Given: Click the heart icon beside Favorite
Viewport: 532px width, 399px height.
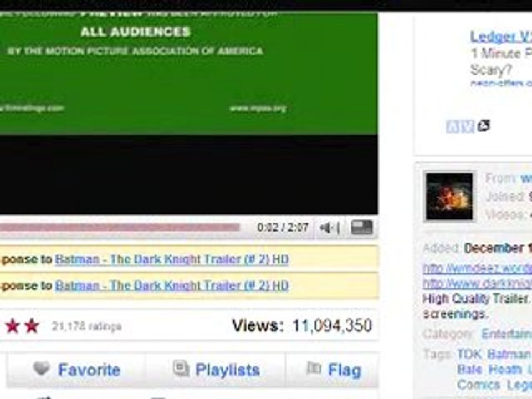Looking at the screenshot, I should tap(42, 369).
